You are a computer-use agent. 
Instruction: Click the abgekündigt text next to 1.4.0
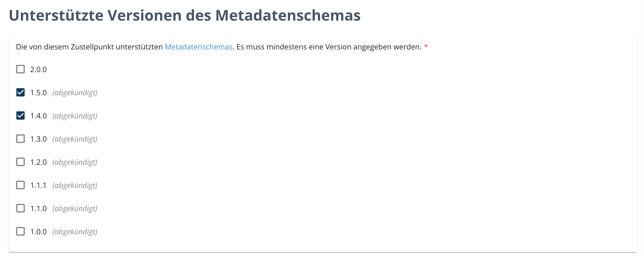(75, 115)
